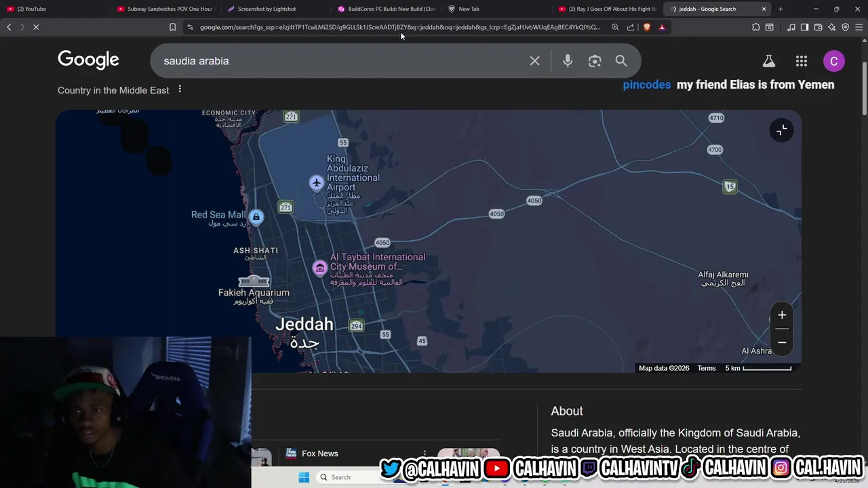Open a new browser tab
The image size is (868, 488).
coord(781,9)
